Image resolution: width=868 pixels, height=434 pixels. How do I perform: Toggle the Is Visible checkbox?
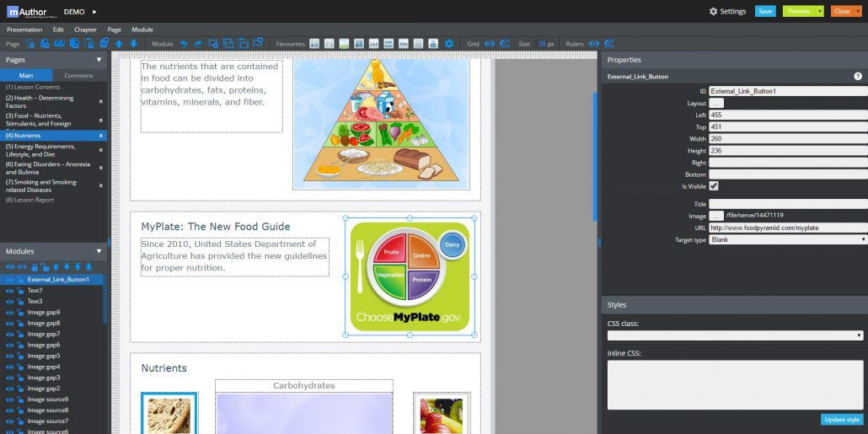click(x=714, y=186)
